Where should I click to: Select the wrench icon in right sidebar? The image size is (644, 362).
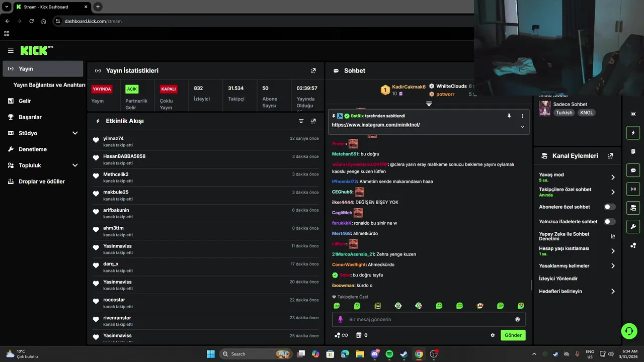(633, 226)
